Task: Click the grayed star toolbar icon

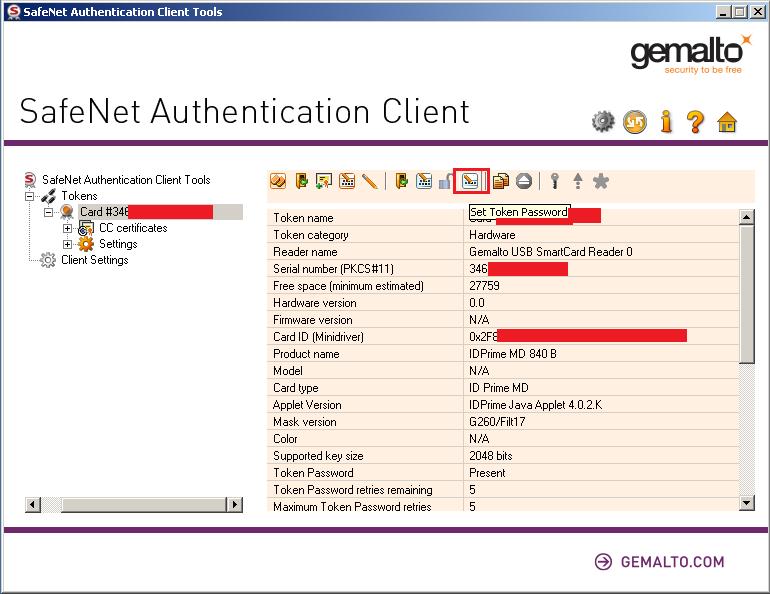Action: (601, 181)
